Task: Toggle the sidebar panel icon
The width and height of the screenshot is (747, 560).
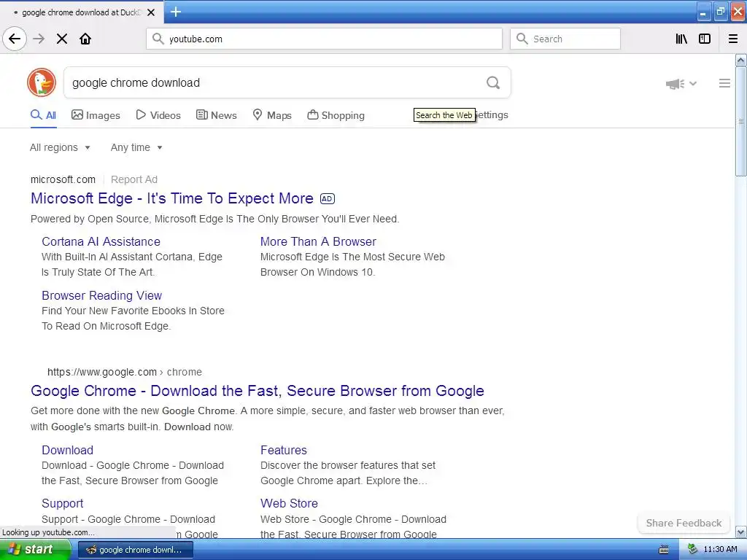Action: 705,39
